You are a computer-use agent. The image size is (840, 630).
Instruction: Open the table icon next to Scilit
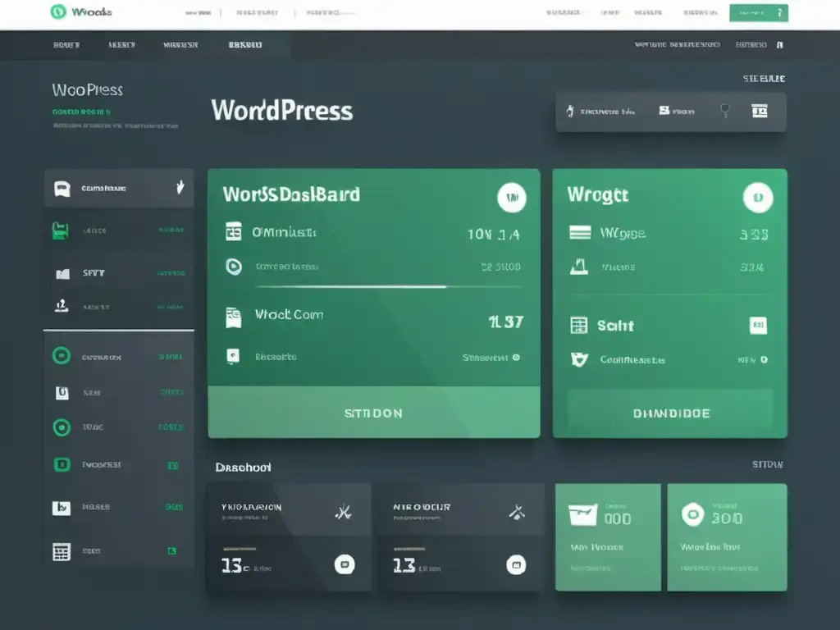pyautogui.click(x=578, y=325)
